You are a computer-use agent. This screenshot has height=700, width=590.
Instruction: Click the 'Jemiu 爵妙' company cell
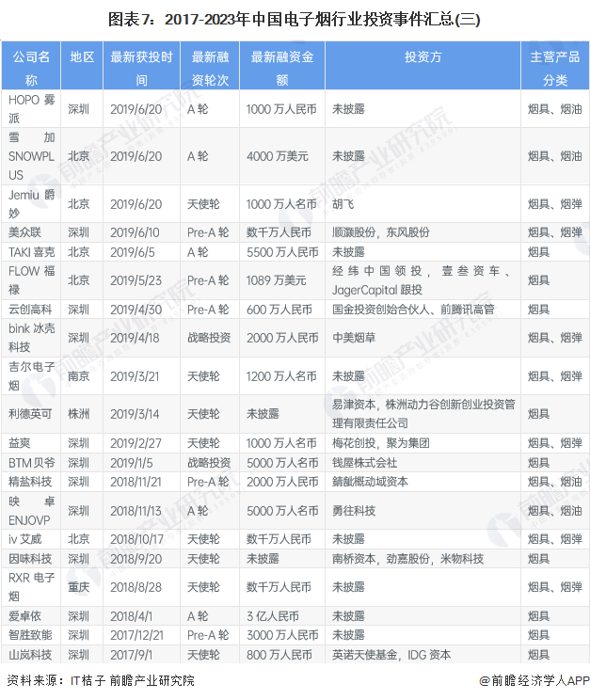(31, 204)
